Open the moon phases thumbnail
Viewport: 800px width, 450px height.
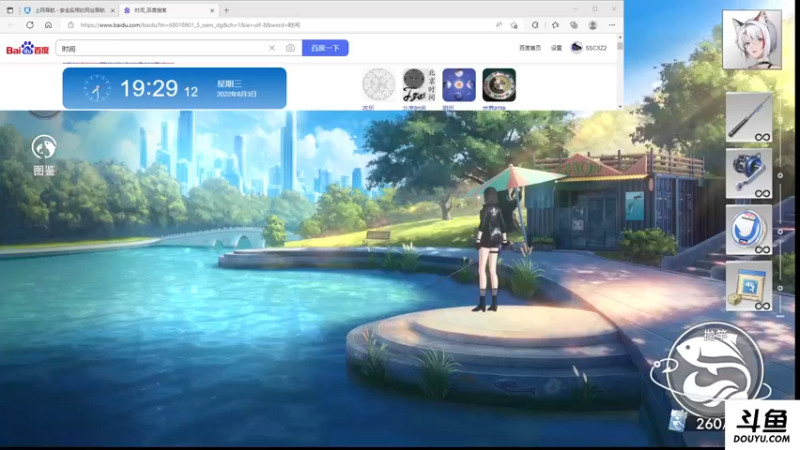pyautogui.click(x=459, y=85)
